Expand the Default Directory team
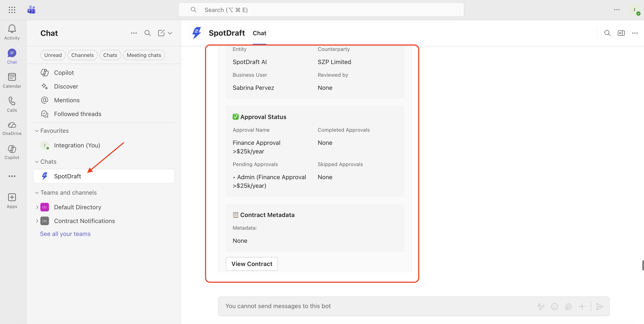 pyautogui.click(x=37, y=207)
